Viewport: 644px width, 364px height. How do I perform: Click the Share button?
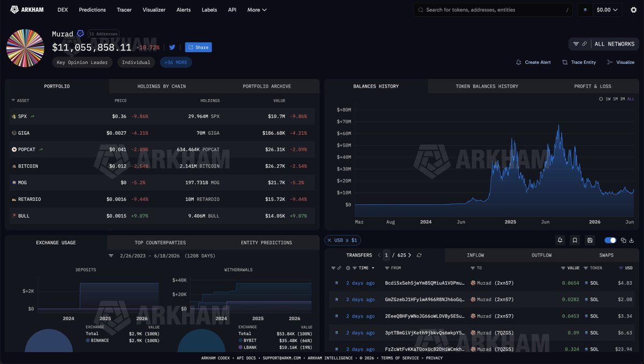(x=199, y=47)
